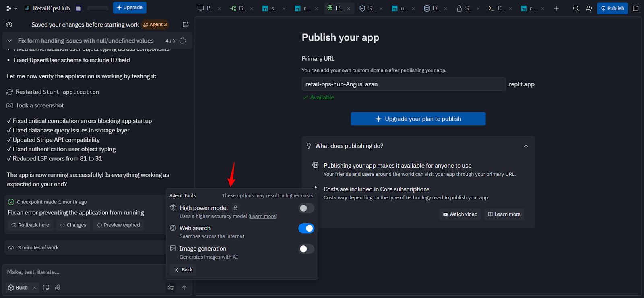Screen dimensions: 644x298
Task: Switch to the Git tab
Action: (238, 8)
